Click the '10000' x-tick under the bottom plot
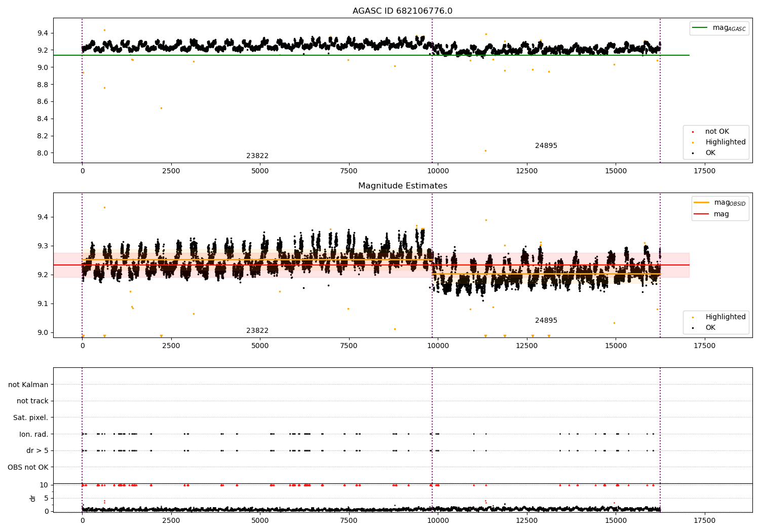760x532 pixels. tap(438, 521)
